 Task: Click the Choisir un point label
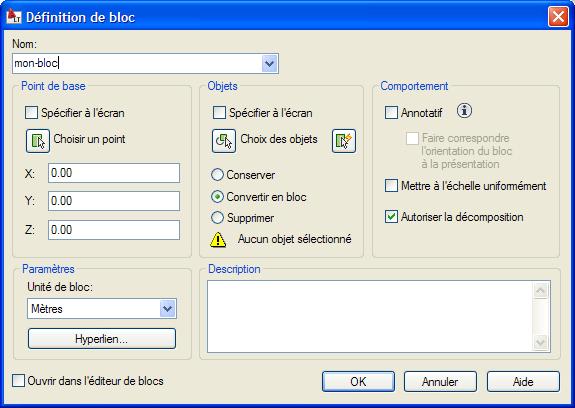[x=89, y=139]
